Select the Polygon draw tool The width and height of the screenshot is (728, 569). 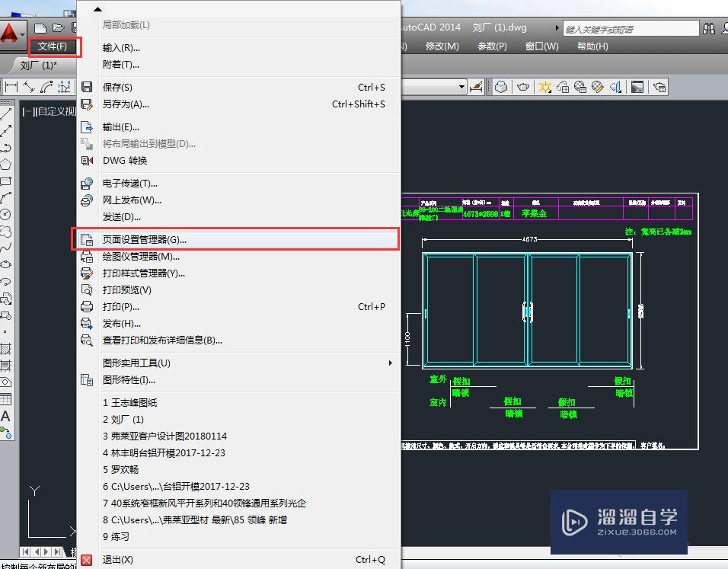(6, 162)
